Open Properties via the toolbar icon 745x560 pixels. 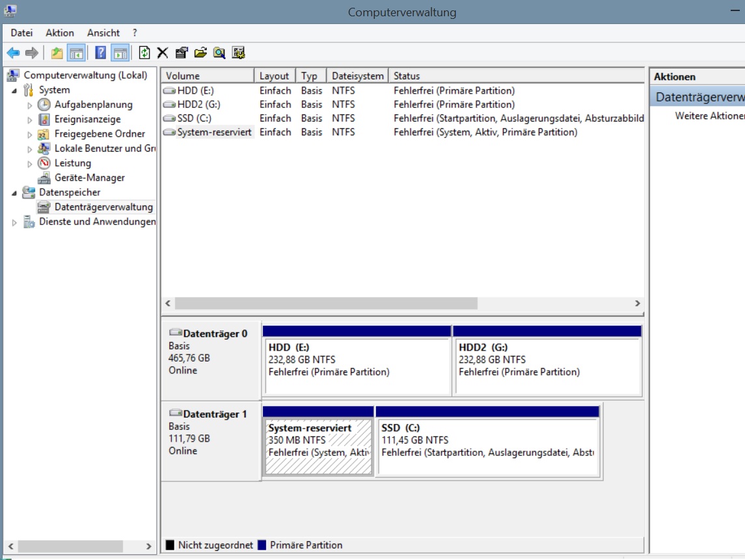click(182, 53)
